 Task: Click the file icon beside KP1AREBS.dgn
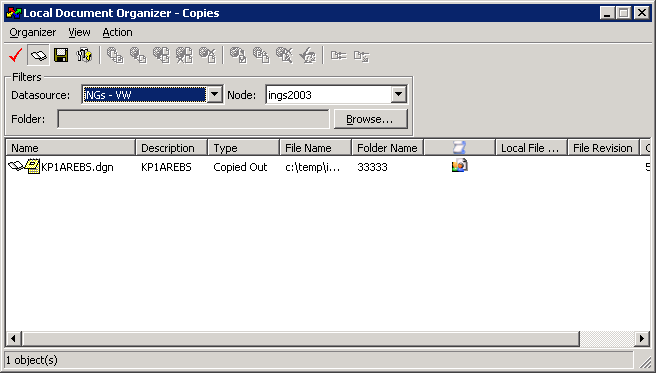(32, 166)
